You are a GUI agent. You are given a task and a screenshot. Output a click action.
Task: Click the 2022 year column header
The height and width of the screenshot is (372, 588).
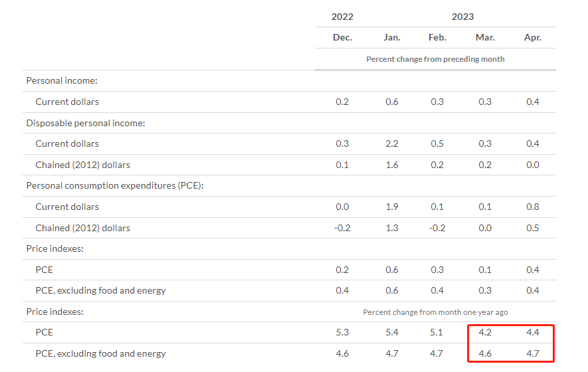pos(342,17)
